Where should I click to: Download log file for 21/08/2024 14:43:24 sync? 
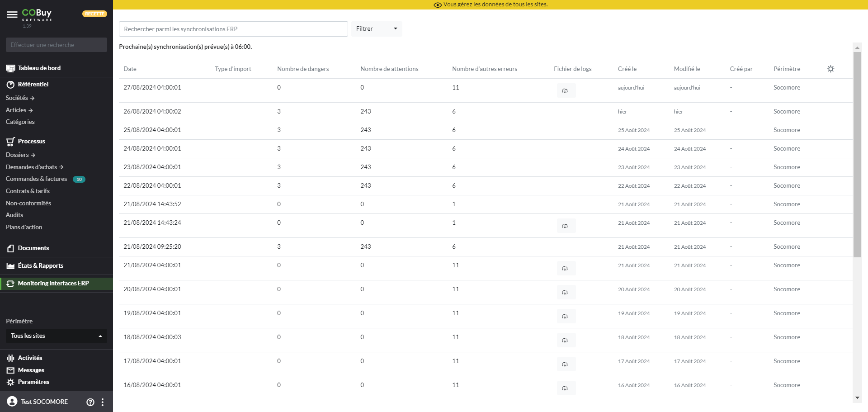coord(565,226)
